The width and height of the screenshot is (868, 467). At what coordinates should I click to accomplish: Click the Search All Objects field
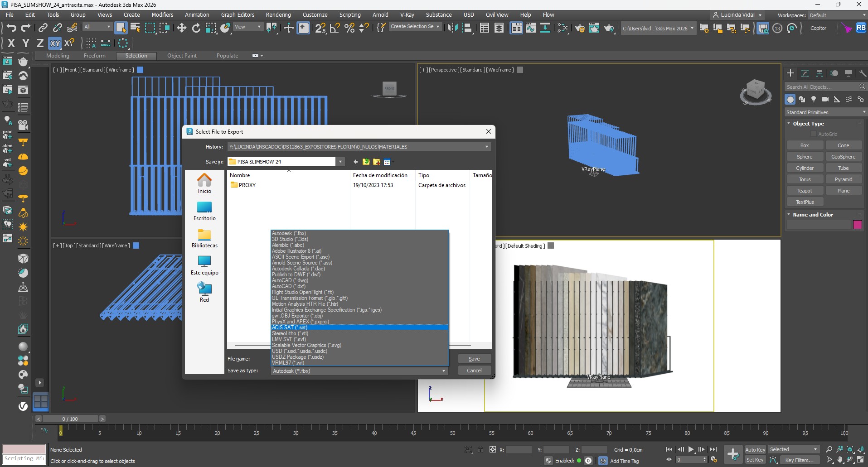pyautogui.click(x=825, y=87)
